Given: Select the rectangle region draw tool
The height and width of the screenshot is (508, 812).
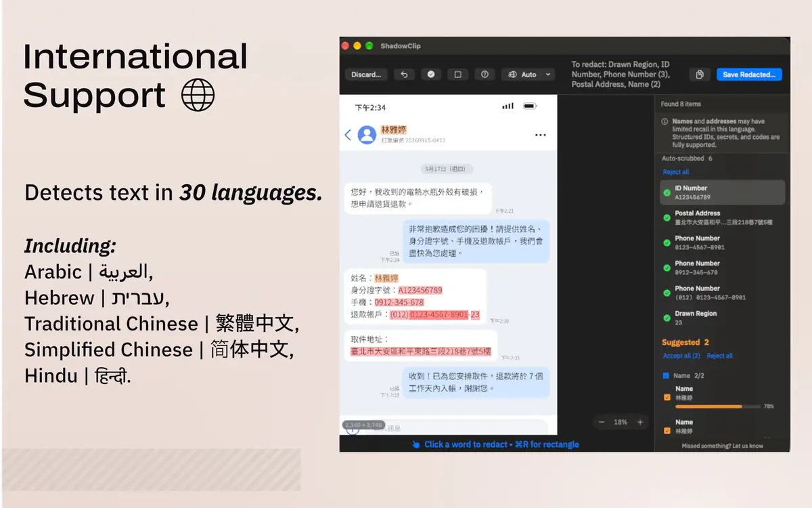Looking at the screenshot, I should (457, 75).
